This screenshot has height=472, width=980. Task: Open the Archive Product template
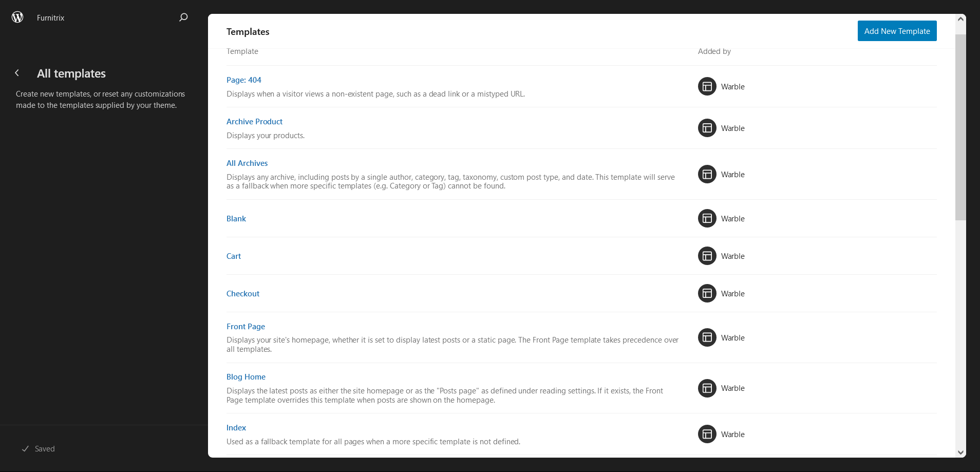(x=254, y=122)
